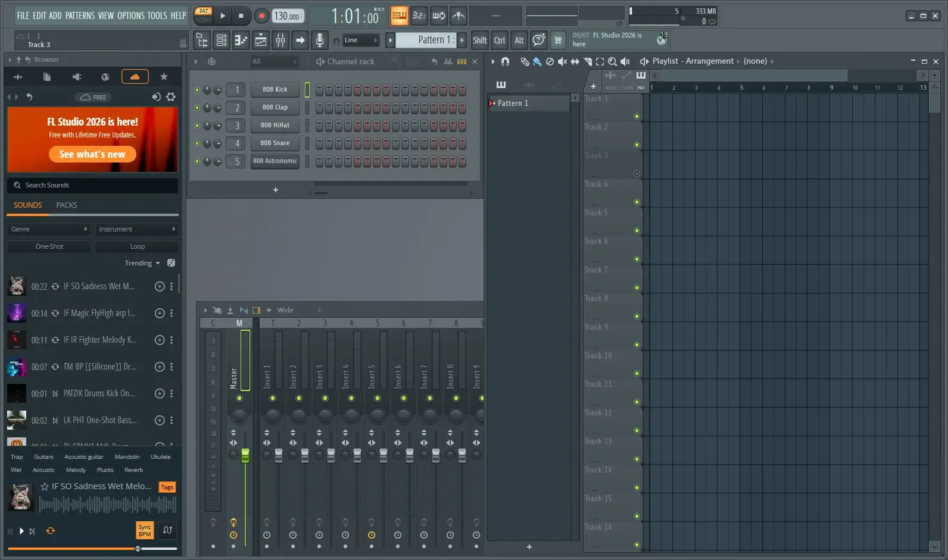The height and width of the screenshot is (560, 948).
Task: Open the Trending sort dropdown
Action: point(142,263)
